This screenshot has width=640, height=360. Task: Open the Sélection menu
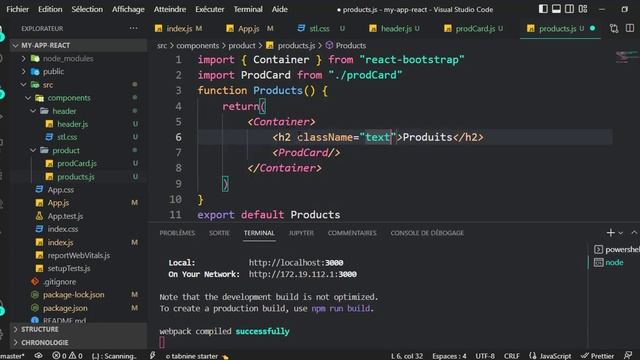87,9
